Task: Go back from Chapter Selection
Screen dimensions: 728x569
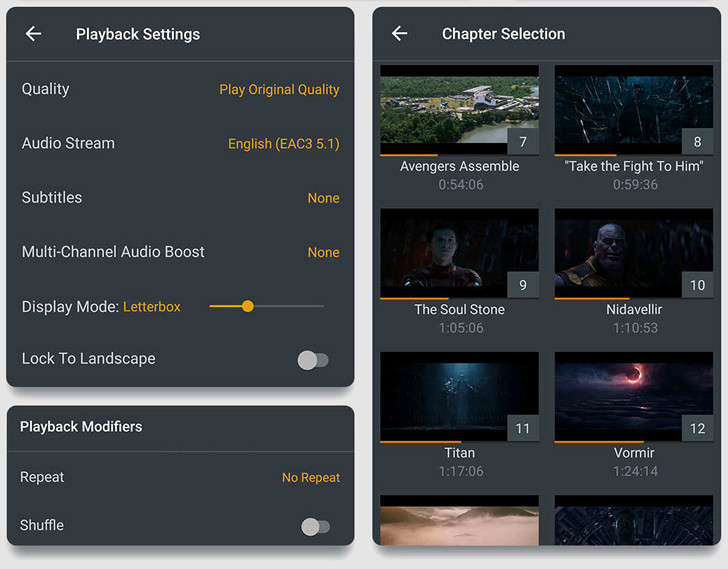Action: (399, 33)
